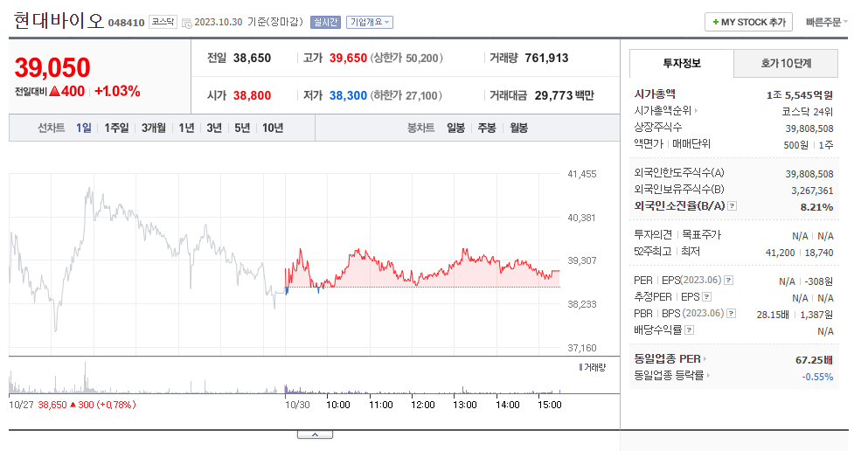Show 일봉 daily candle chart
This screenshot has height=451, width=868.
(x=455, y=128)
